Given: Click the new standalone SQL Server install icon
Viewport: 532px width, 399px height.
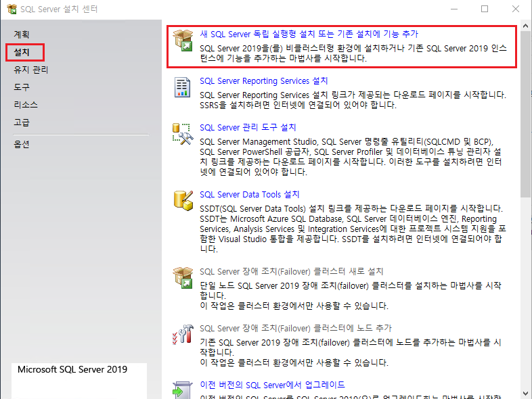Looking at the screenshot, I should 183,41.
